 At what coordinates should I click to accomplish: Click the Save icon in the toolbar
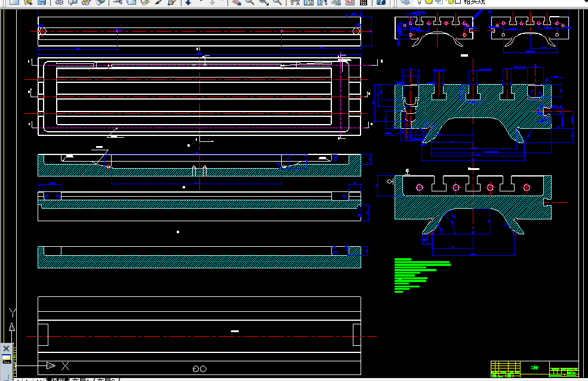pyautogui.click(x=42, y=4)
